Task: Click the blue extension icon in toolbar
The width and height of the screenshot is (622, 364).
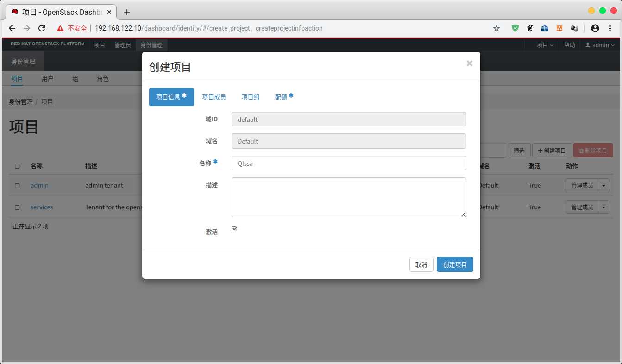Action: coord(545,28)
